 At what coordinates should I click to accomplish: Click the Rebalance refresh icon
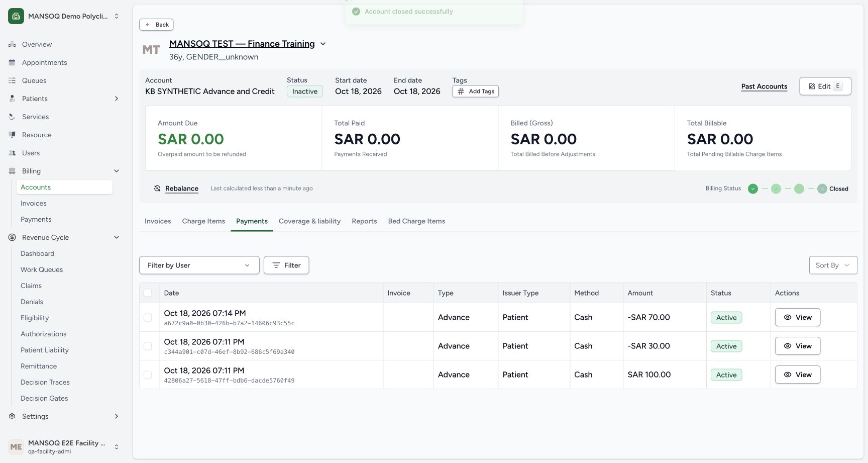[x=157, y=189]
